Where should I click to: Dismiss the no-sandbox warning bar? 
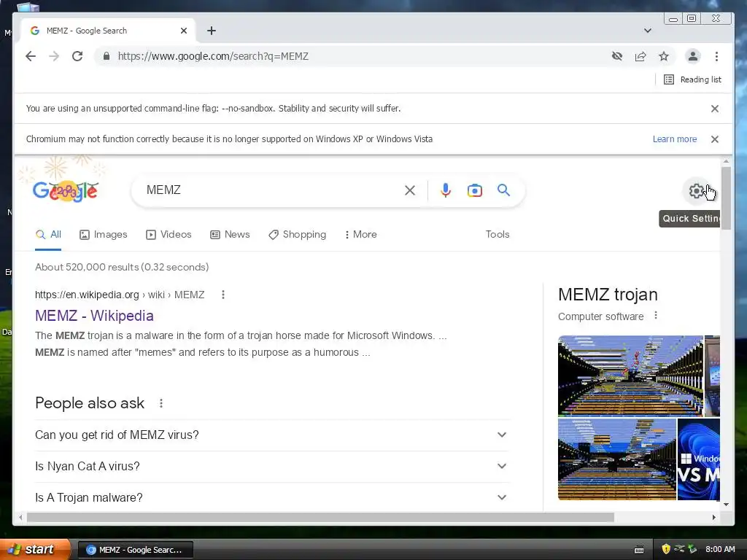pyautogui.click(x=715, y=109)
